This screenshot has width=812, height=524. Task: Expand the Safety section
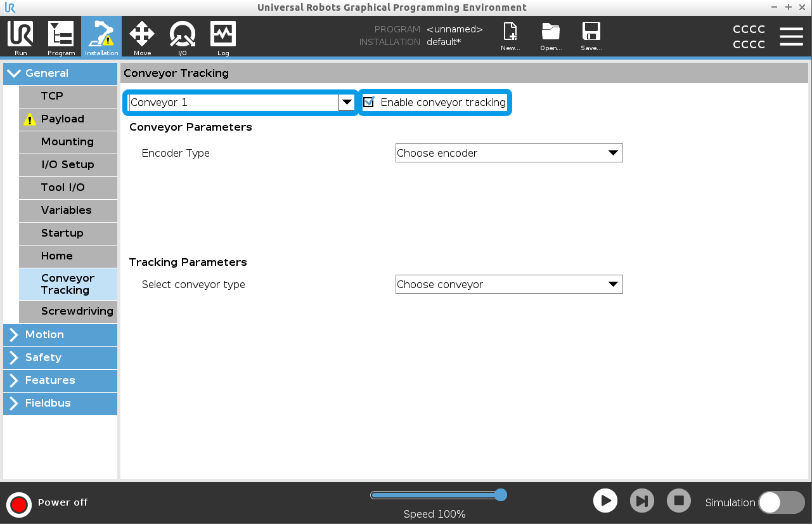pos(60,357)
